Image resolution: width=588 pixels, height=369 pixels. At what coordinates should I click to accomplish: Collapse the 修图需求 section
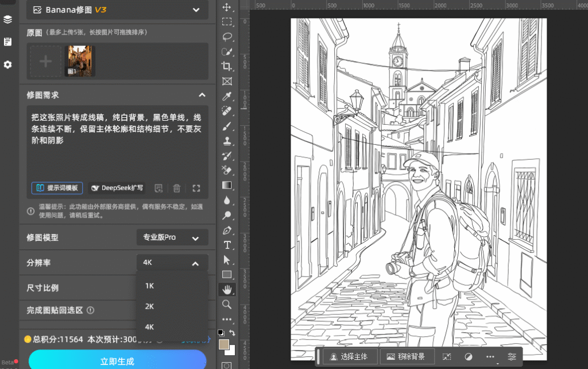[202, 95]
